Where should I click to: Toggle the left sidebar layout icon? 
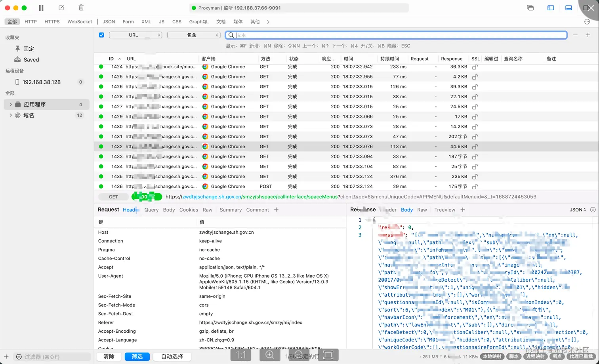coord(551,8)
